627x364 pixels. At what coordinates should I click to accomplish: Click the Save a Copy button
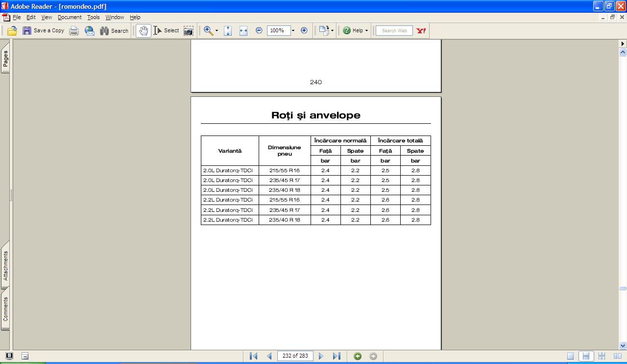pyautogui.click(x=43, y=31)
